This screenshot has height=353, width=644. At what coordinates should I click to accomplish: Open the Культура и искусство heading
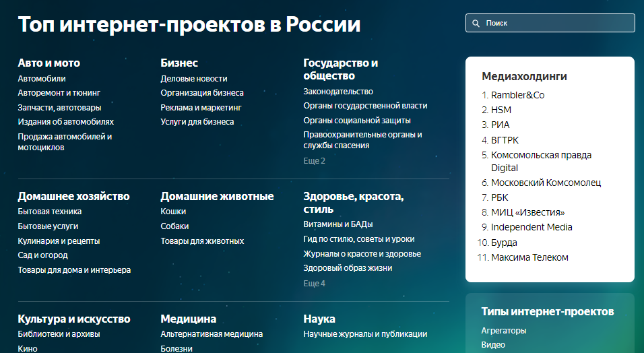click(x=73, y=319)
